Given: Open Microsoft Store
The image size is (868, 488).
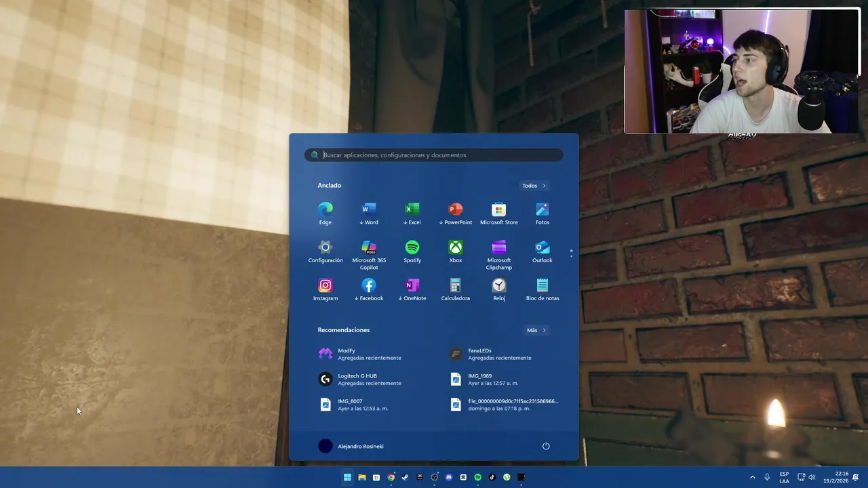Looking at the screenshot, I should [499, 213].
